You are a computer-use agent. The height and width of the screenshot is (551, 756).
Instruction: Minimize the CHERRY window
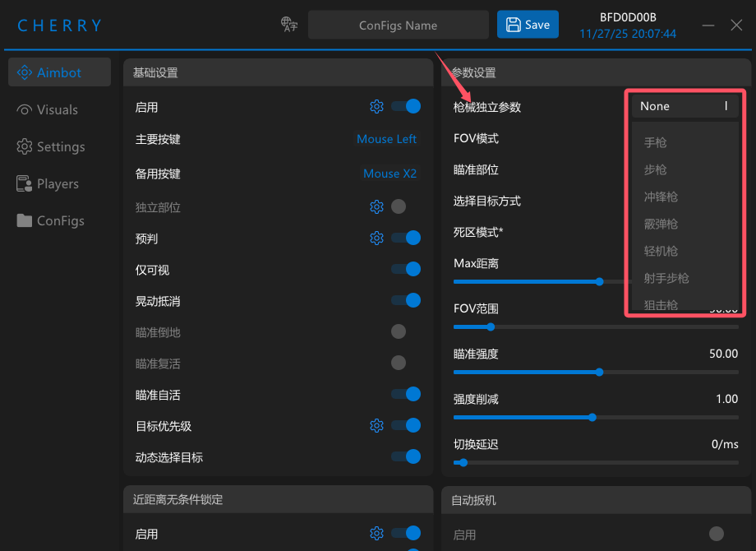coord(708,25)
